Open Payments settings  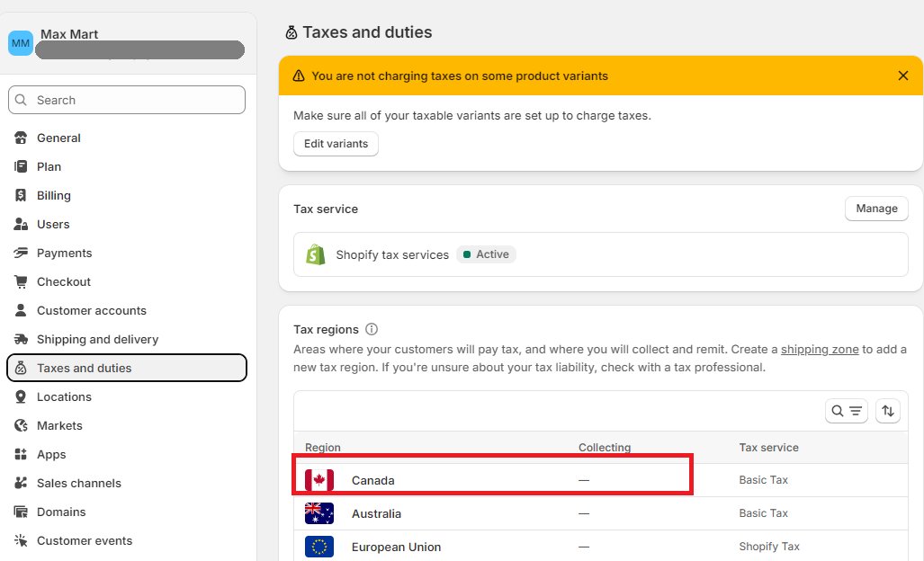click(64, 254)
